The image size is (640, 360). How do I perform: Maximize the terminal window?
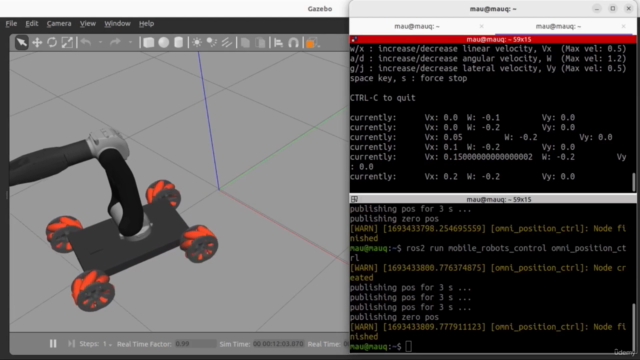click(613, 9)
